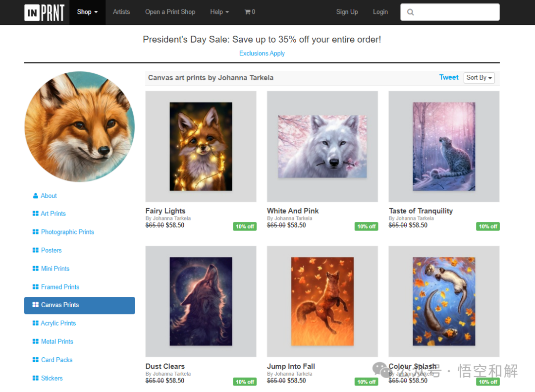The height and width of the screenshot is (392, 535).
Task: Expand the Shop dropdown menu
Action: [x=87, y=12]
